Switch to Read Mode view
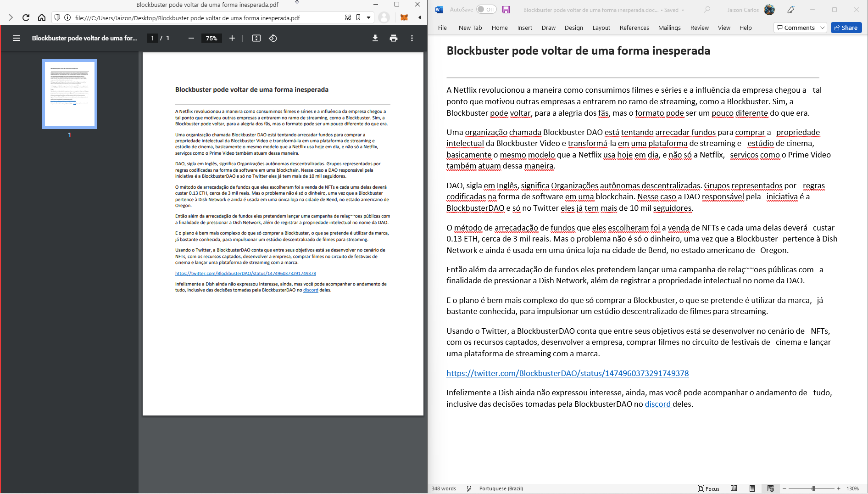 pyautogui.click(x=734, y=488)
